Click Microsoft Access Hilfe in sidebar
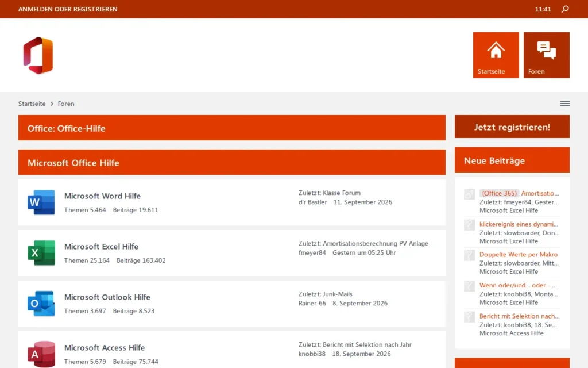 (512, 333)
